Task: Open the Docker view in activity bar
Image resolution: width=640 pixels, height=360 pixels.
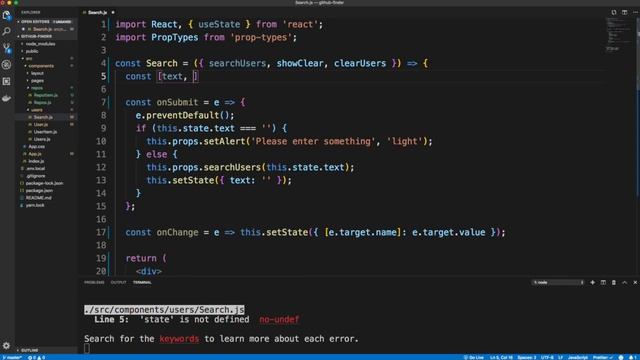Action: point(7,98)
